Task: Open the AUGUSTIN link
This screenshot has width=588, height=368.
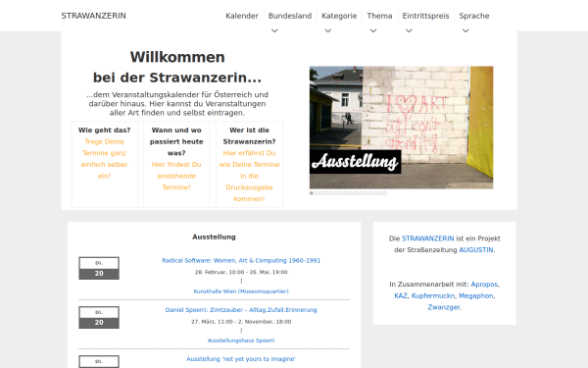Action: point(476,250)
